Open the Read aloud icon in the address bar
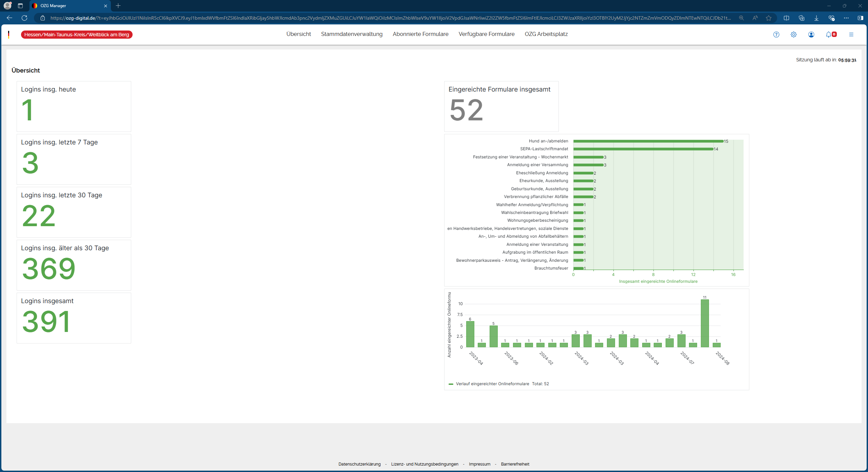Image resolution: width=868 pixels, height=472 pixels. point(755,18)
